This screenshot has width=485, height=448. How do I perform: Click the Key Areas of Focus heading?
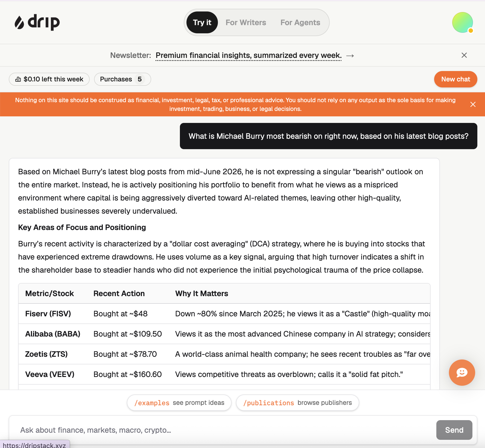point(82,227)
